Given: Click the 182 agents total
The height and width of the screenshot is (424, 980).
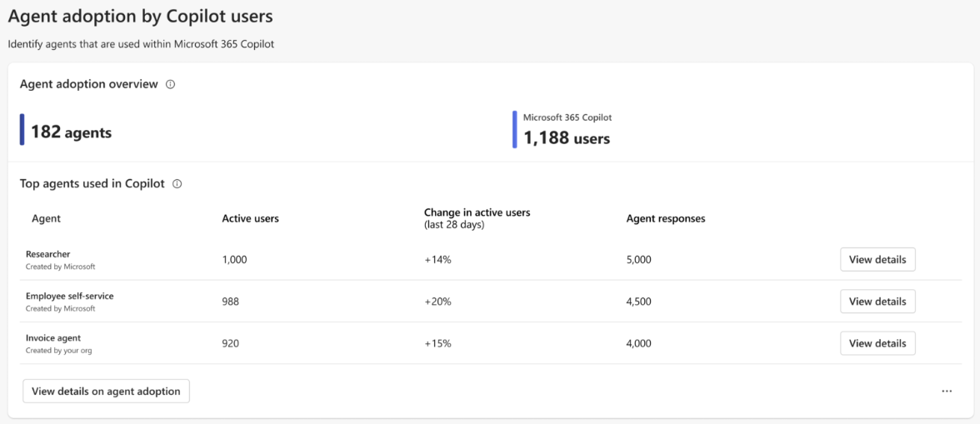Looking at the screenshot, I should point(71,132).
